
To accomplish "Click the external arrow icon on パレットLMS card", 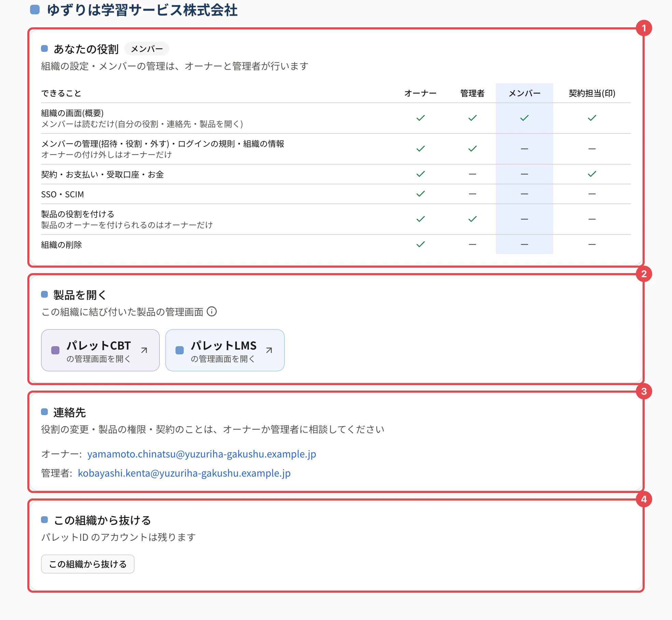I will (269, 350).
